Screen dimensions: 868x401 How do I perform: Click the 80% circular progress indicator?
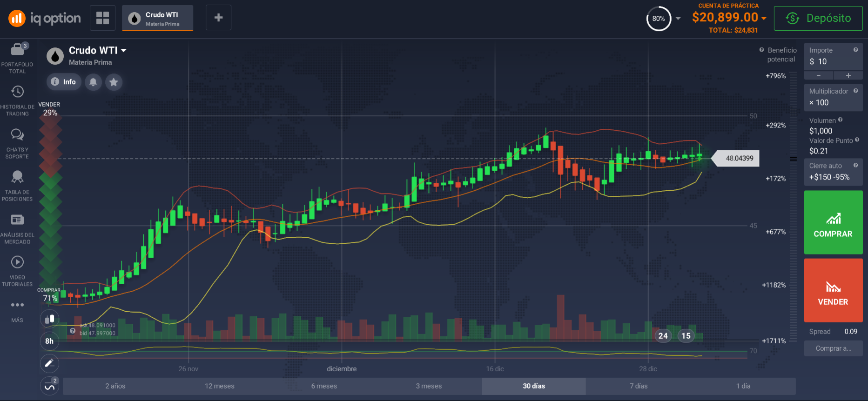[x=659, y=19]
